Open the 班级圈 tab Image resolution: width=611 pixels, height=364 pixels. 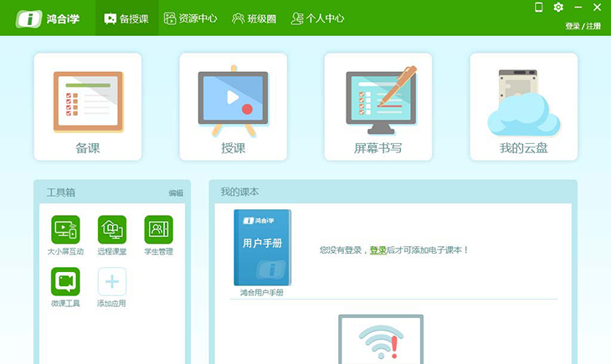[254, 18]
